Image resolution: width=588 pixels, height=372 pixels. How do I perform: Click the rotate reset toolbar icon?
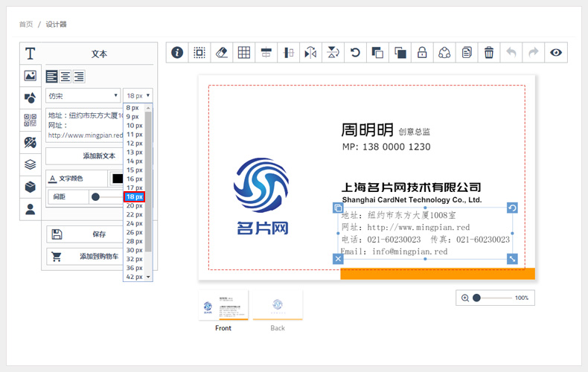[x=355, y=53]
